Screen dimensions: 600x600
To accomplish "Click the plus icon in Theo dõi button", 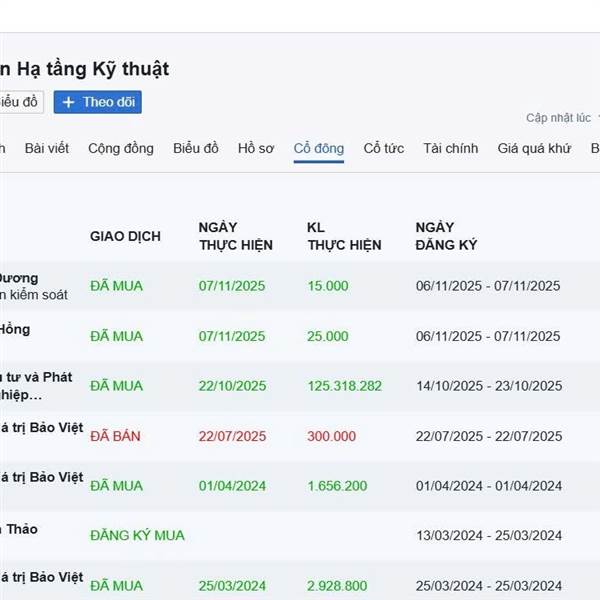I will point(69,102).
